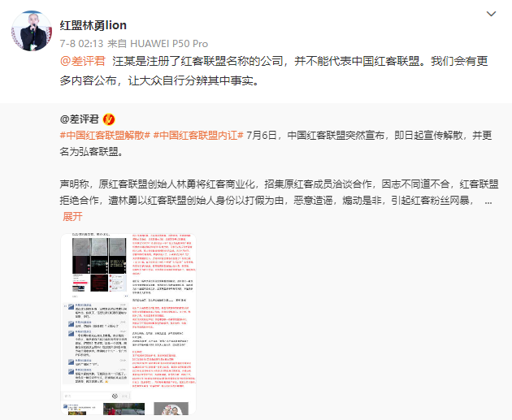Expand full post with 展开
Viewport: 512px width, 420px height.
[72, 216]
